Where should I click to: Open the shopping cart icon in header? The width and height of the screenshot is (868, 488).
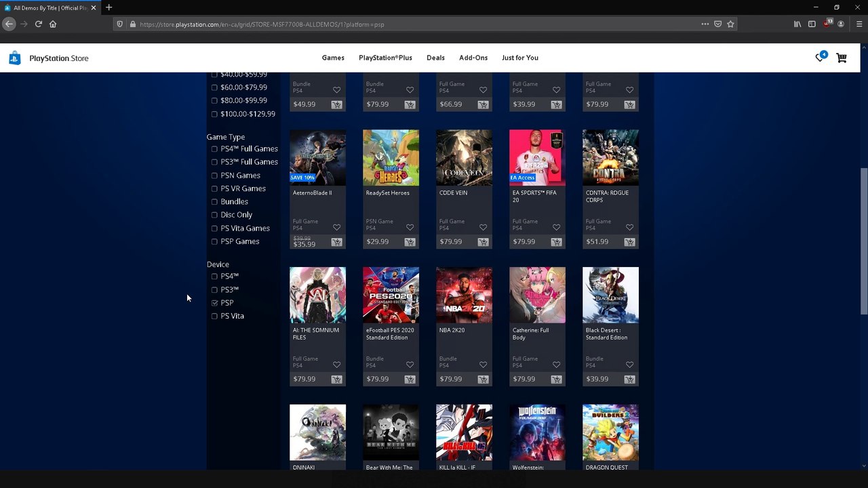click(x=842, y=58)
